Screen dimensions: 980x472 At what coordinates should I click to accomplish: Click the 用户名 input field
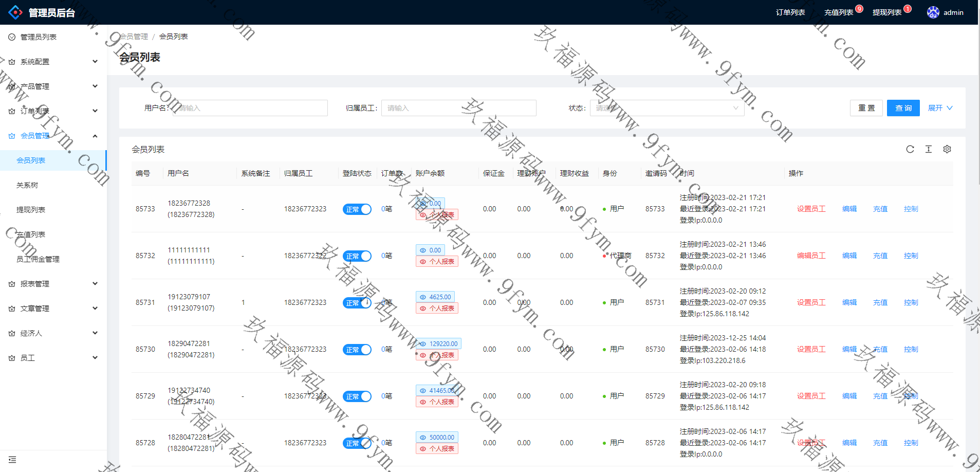250,108
